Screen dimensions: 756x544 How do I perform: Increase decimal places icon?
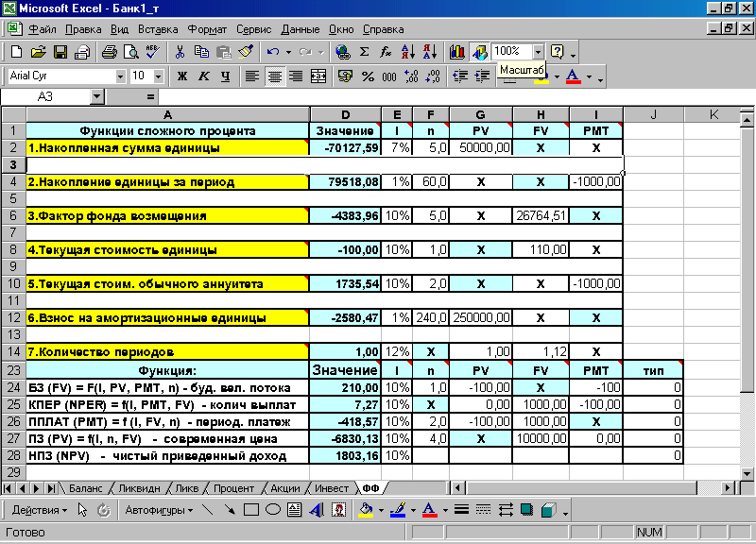click(411, 76)
